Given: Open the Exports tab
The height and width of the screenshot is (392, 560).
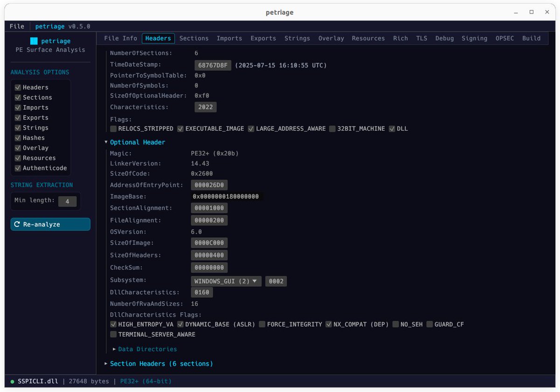Looking at the screenshot, I should pos(263,38).
